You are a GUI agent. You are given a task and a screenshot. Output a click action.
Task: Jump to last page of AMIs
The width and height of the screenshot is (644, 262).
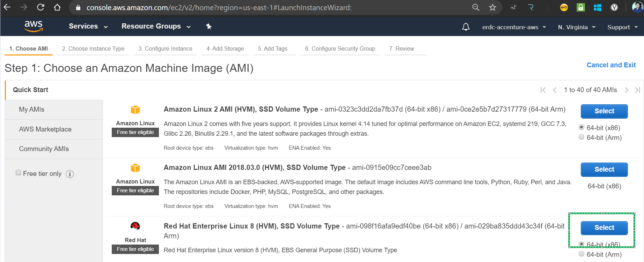[637, 90]
